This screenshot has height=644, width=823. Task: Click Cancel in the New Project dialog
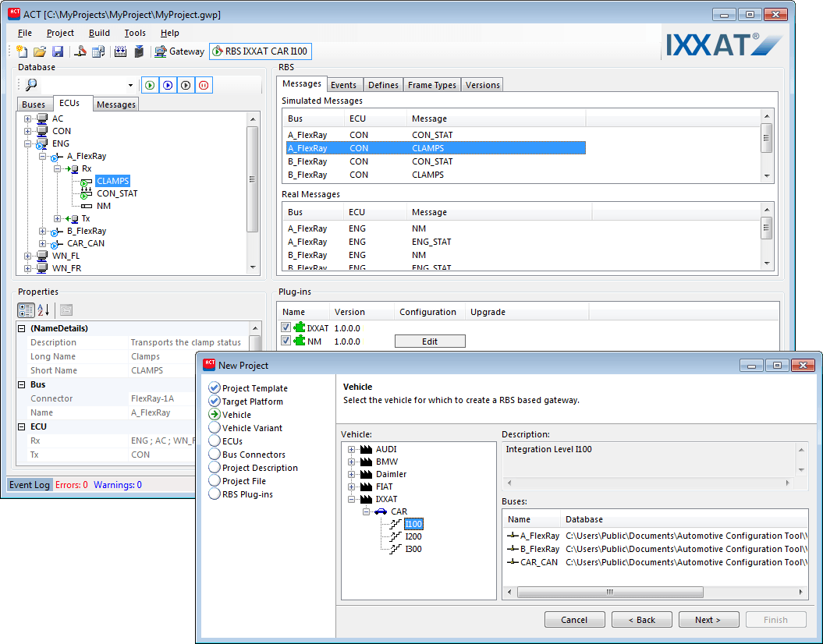(575, 619)
